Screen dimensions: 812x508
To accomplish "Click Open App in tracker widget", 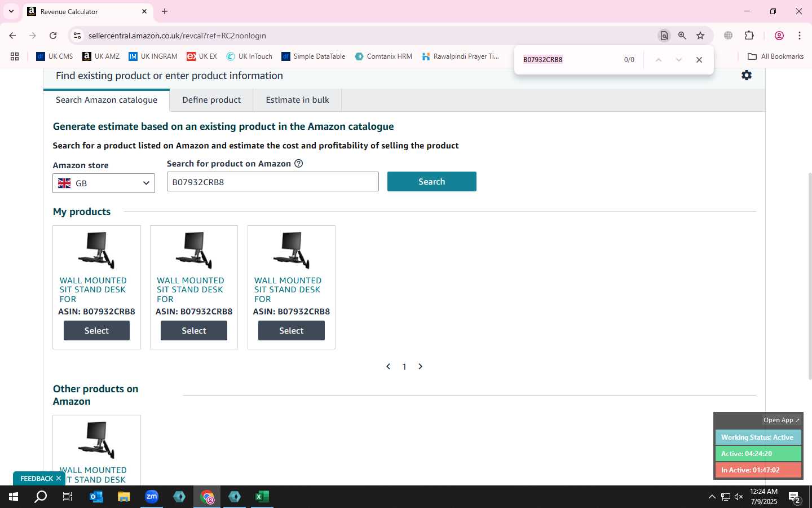I will [x=781, y=420].
